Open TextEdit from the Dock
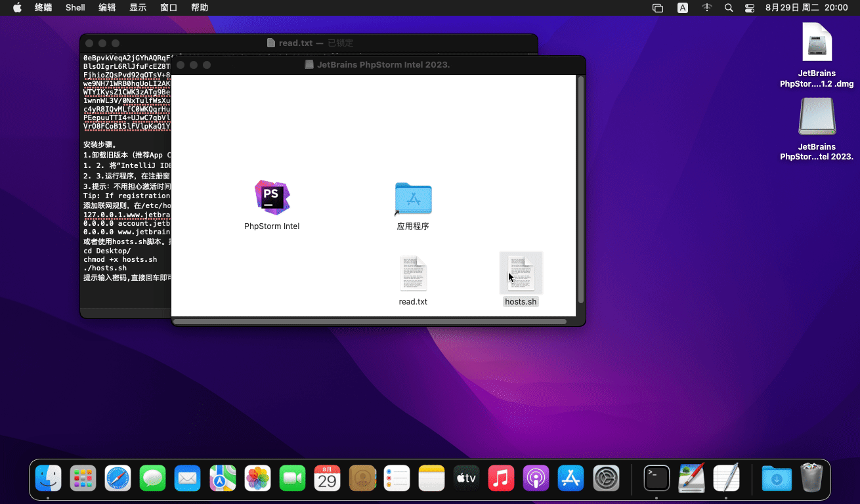The width and height of the screenshot is (860, 504). click(726, 478)
